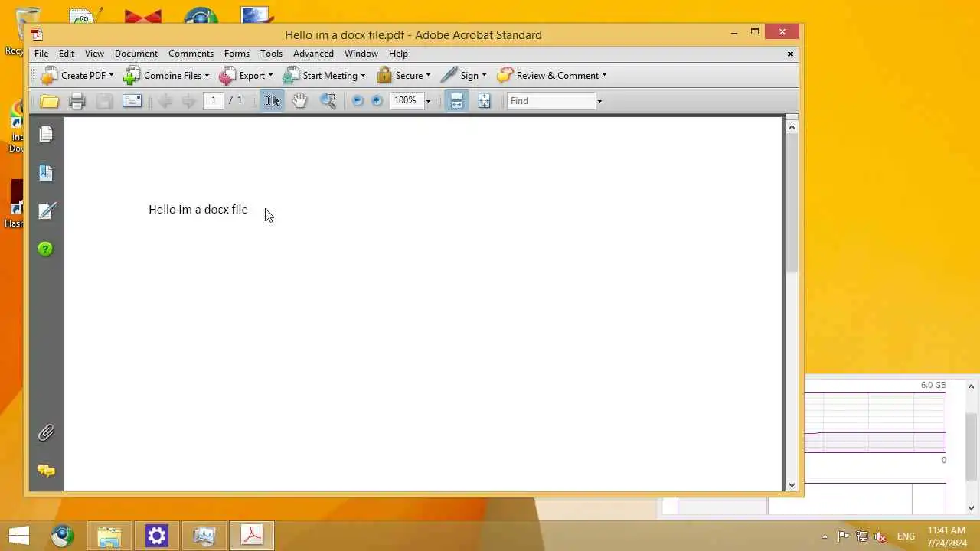Open the Find options dropdown arrow
This screenshot has width=980, height=551.
599,101
